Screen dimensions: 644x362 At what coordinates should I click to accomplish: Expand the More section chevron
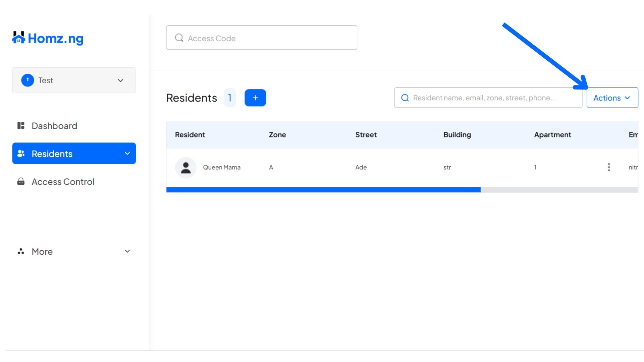point(127,251)
